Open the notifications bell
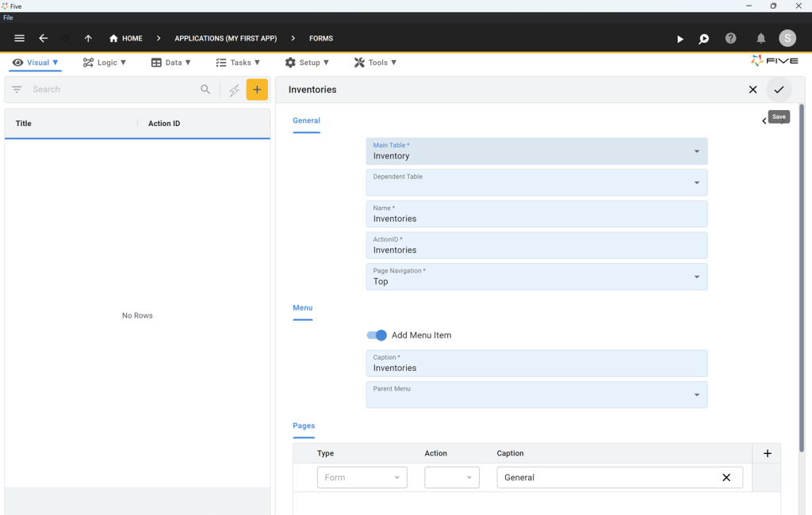This screenshot has width=812, height=515. [x=760, y=38]
